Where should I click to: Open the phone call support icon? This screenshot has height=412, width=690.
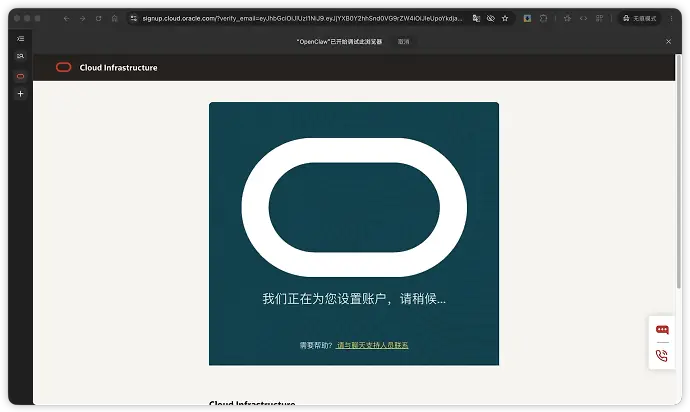click(662, 356)
